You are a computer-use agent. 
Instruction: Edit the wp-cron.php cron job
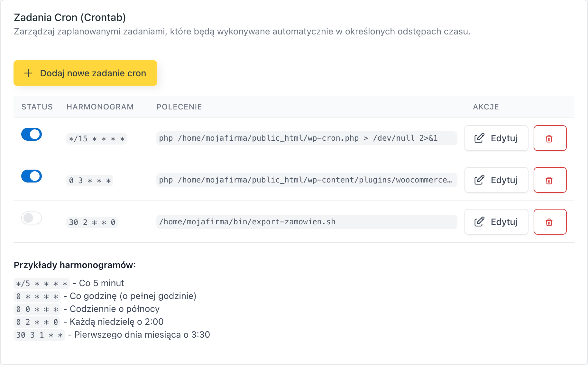pos(496,138)
